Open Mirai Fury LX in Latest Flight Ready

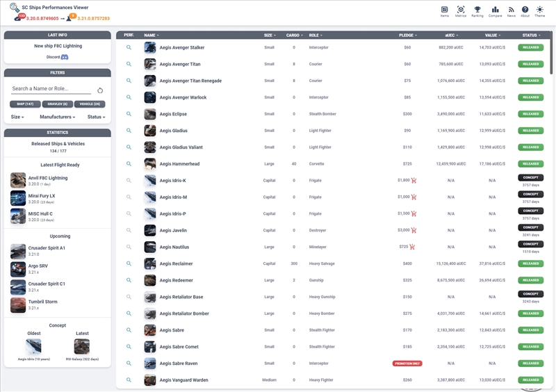(x=33, y=198)
